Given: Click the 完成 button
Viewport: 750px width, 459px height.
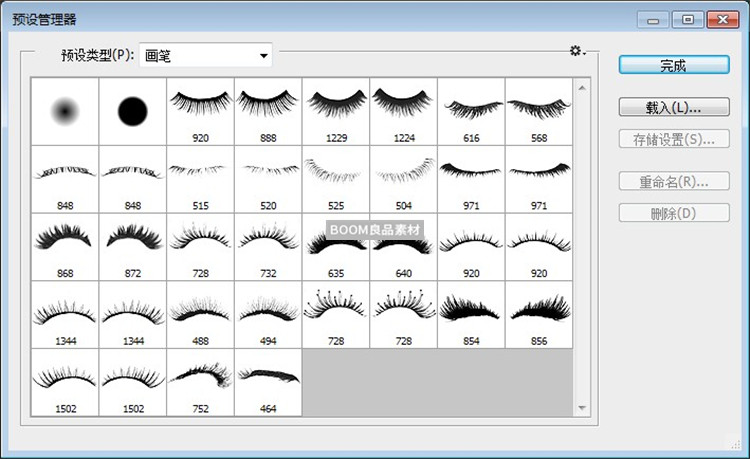Looking at the screenshot, I should coord(673,64).
